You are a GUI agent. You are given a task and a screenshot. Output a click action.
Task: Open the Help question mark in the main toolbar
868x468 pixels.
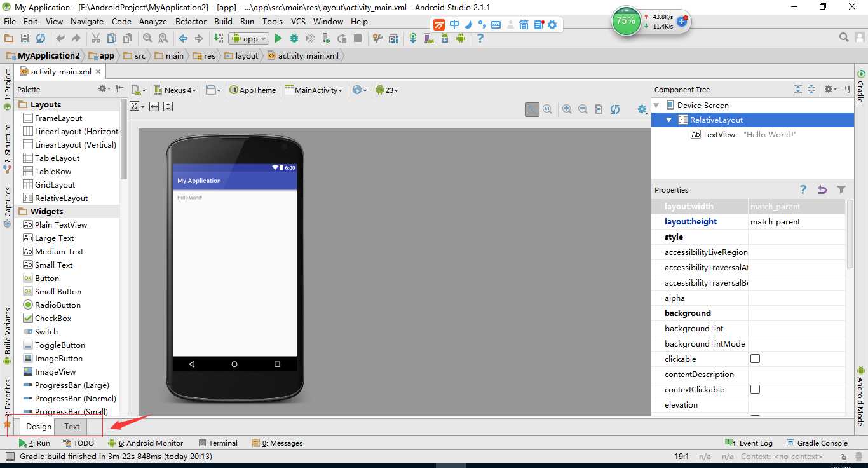[x=480, y=39]
